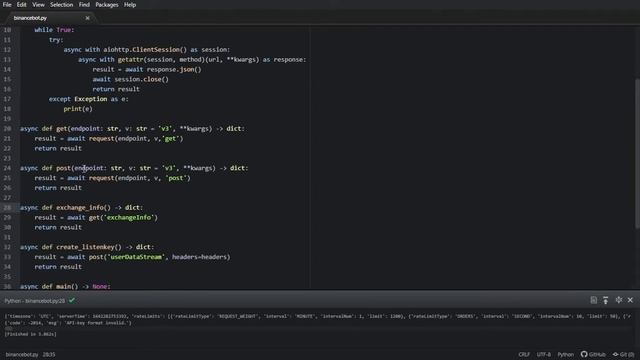Click 'async def create_listenkey()' function definition
Image resolution: width=640 pixels, height=360 pixels.
[x=87, y=247]
